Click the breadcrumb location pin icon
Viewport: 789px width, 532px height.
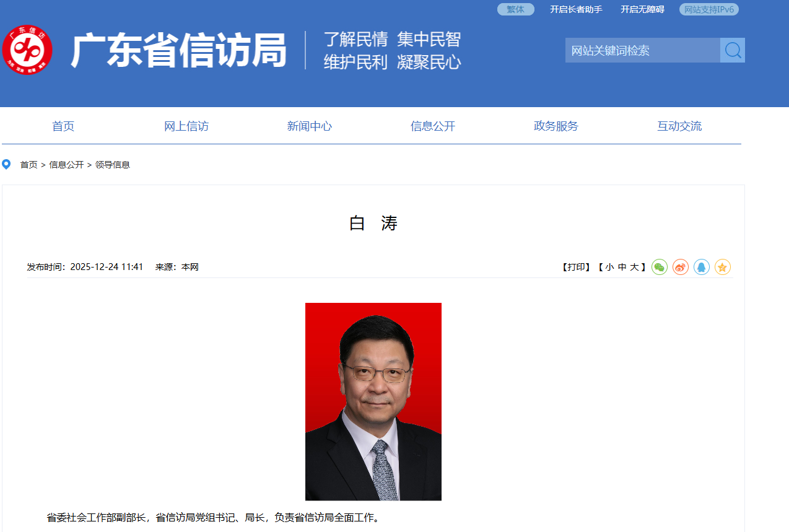pyautogui.click(x=7, y=164)
